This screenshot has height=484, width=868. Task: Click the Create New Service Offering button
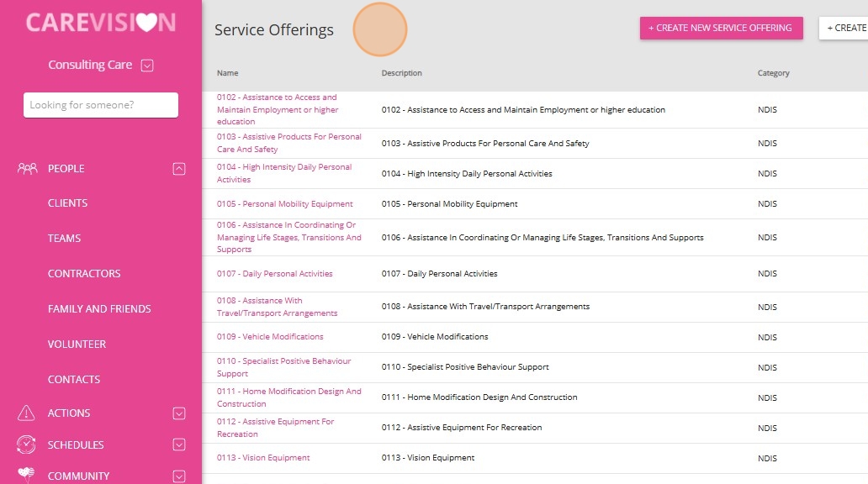pos(722,28)
